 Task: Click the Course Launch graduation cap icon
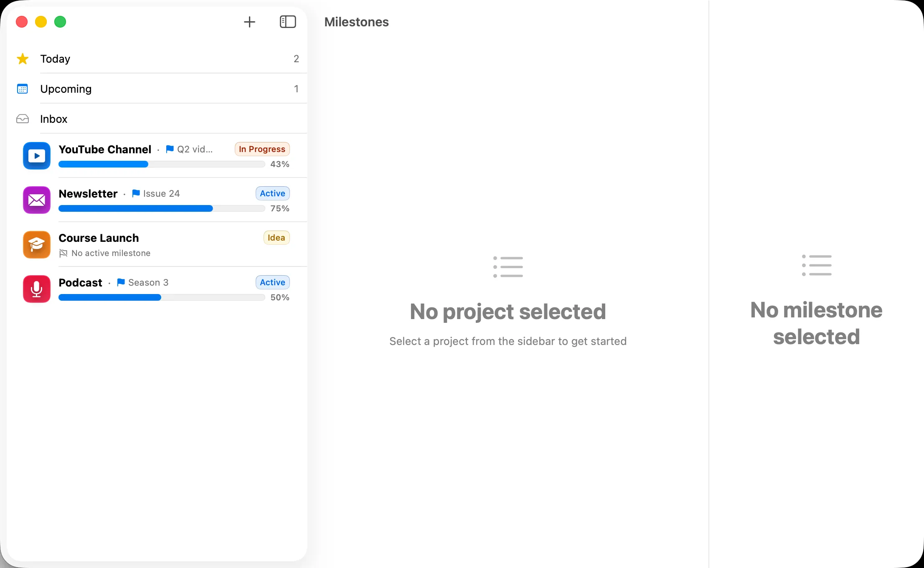37,245
